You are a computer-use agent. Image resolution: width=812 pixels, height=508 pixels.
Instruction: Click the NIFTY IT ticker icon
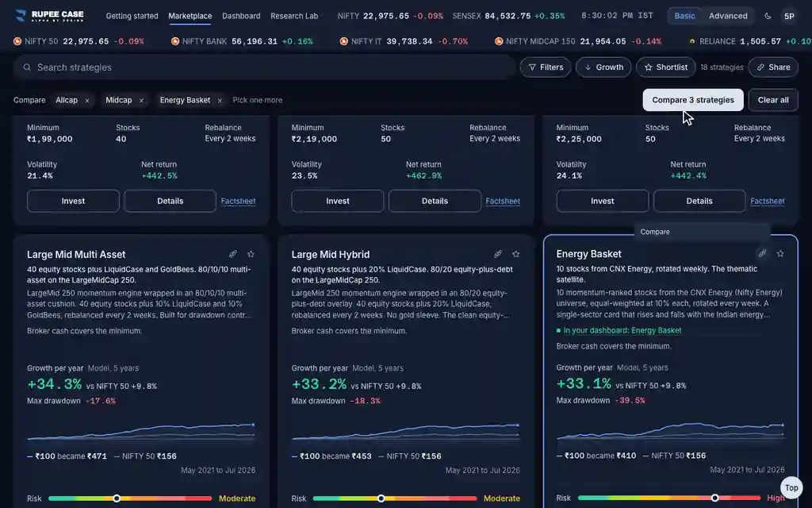point(344,41)
